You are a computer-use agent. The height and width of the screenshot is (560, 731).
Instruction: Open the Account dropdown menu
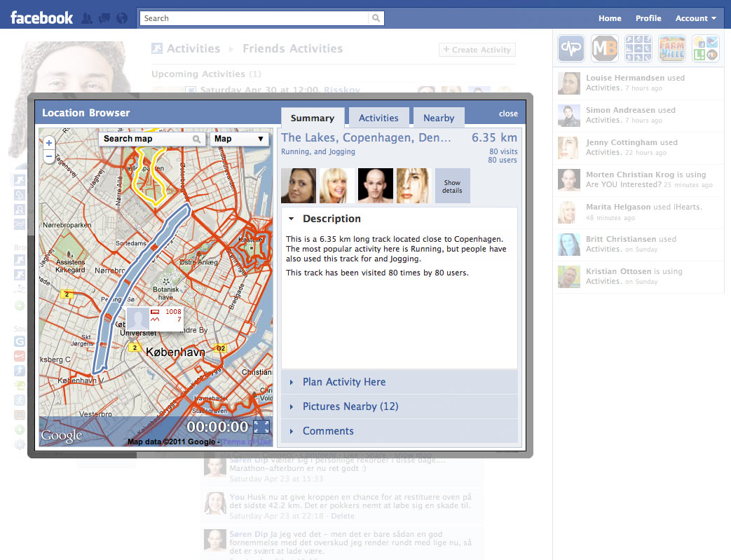695,18
